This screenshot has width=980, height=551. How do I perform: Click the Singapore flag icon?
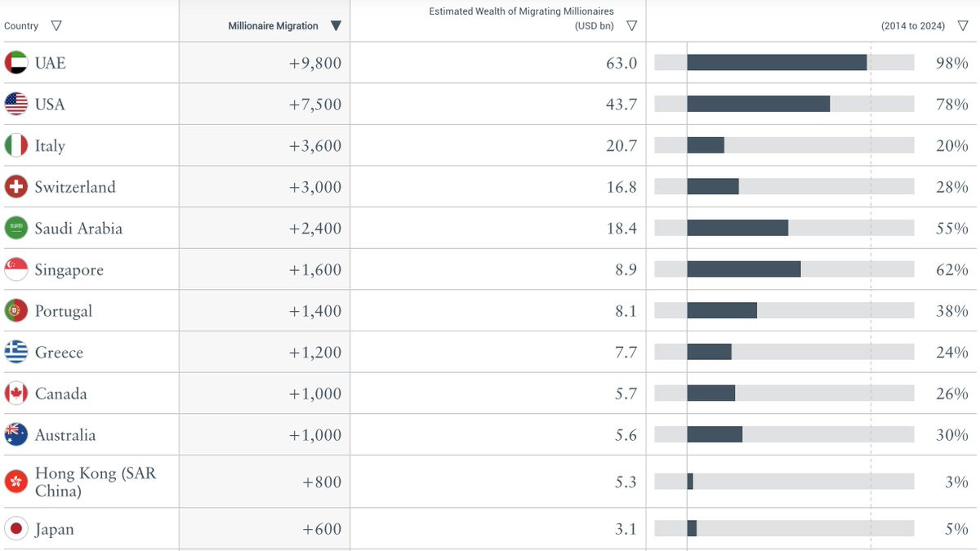pos(16,269)
